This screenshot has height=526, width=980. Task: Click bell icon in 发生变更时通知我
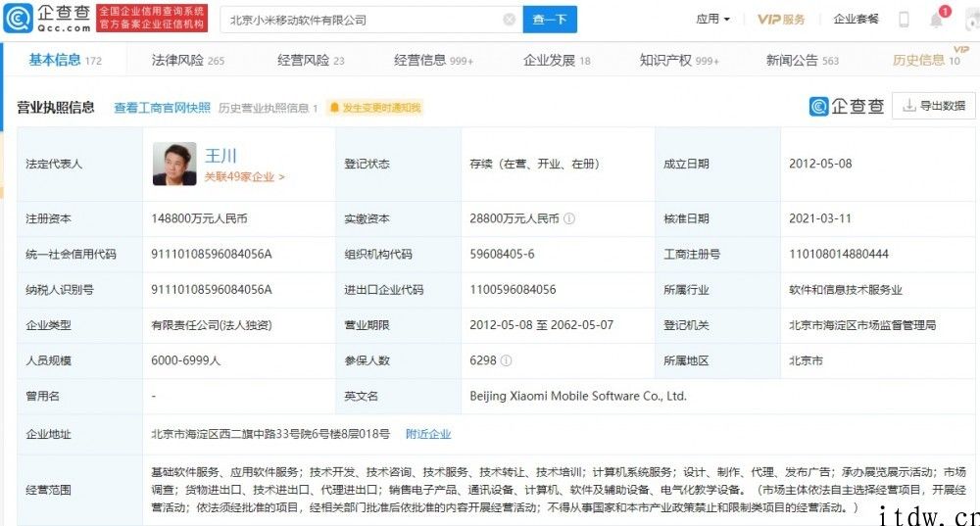pos(334,108)
